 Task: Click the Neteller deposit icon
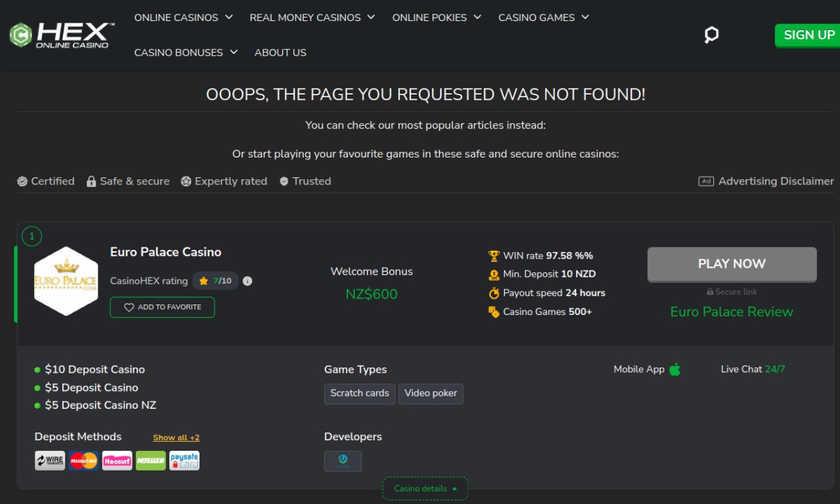point(151,461)
